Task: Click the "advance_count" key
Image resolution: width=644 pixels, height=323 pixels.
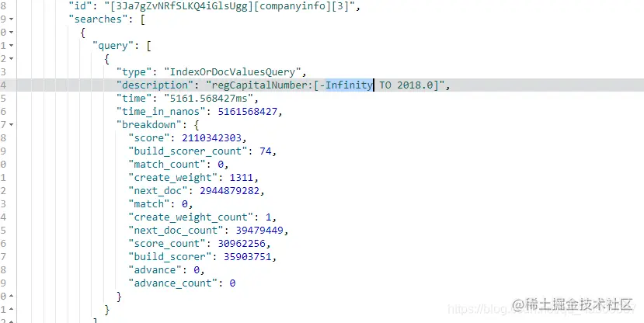Action: coord(173,283)
